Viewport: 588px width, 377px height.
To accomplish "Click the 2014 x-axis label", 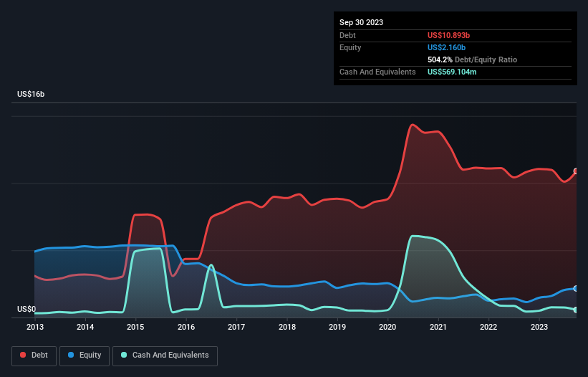I will point(85,327).
